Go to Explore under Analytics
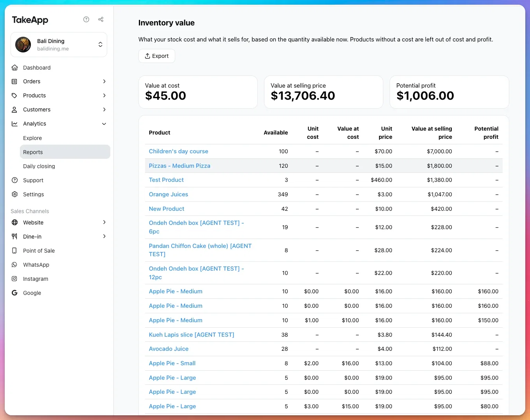 pyautogui.click(x=32, y=138)
